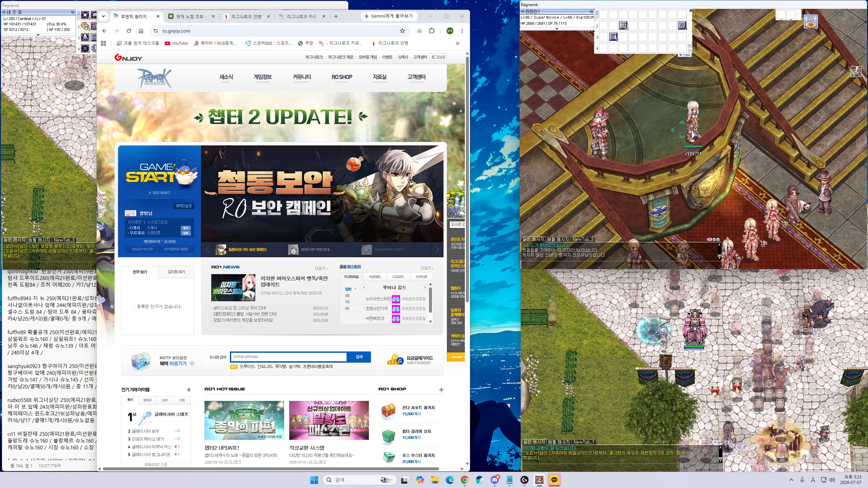Image resolution: width=868 pixels, height=488 pixels.
Task: Click the GNJOY logo
Action: 128,58
